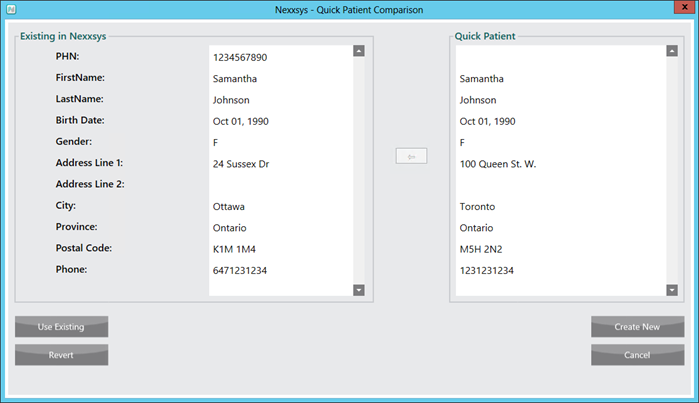This screenshot has width=699, height=403.
Task: Click the FirstName: field label
Action: (x=80, y=78)
